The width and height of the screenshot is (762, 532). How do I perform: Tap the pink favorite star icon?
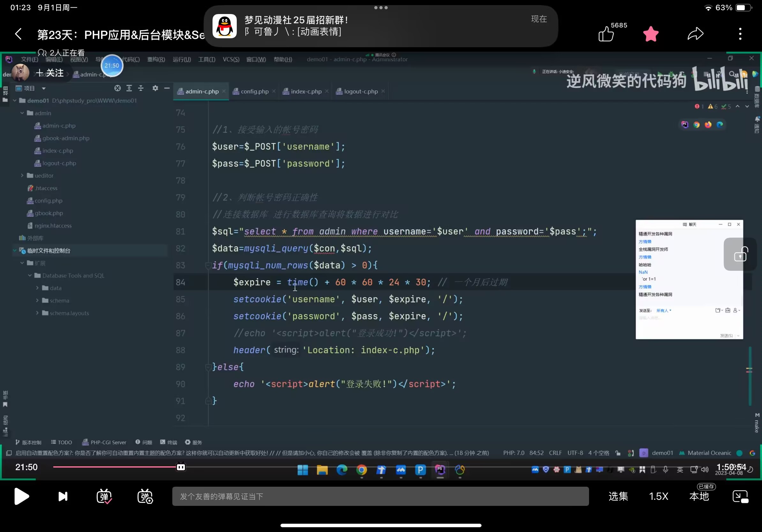(x=651, y=34)
